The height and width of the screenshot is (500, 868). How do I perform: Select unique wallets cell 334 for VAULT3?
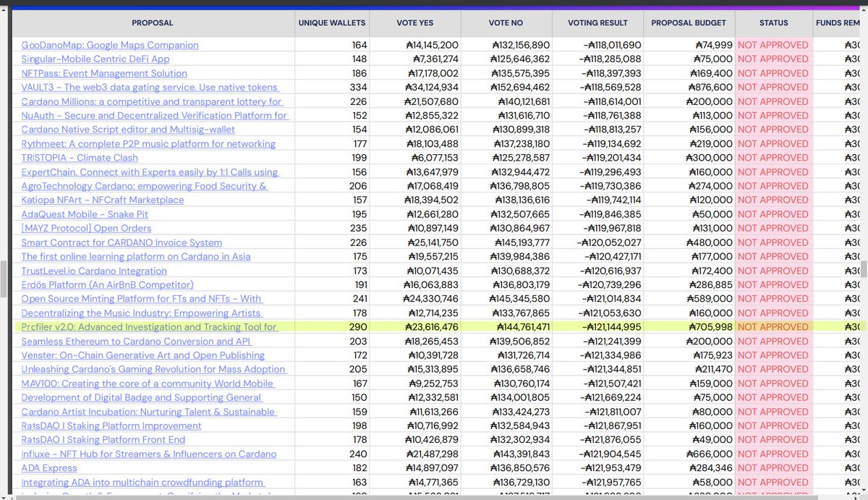(357, 88)
